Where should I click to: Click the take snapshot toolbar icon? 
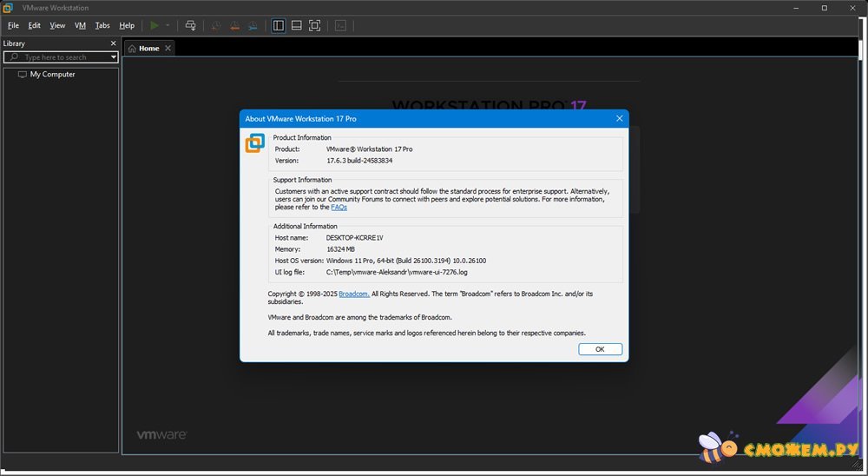(216, 26)
